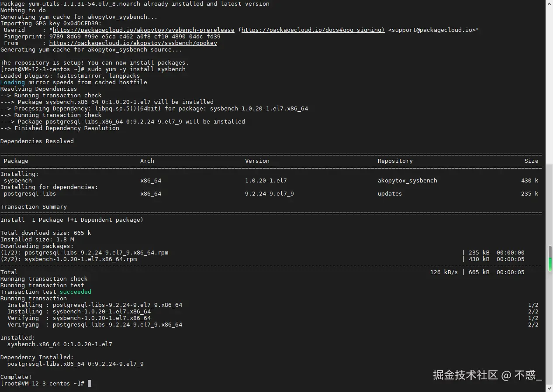Click 'Nothing to do' line
The width and height of the screenshot is (553, 392).
click(x=23, y=10)
